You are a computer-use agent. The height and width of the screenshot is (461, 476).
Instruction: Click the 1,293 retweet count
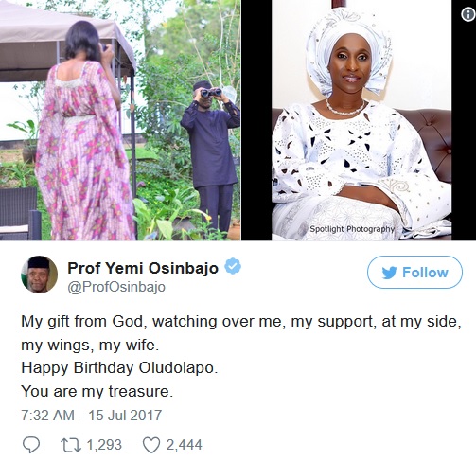[104, 445]
